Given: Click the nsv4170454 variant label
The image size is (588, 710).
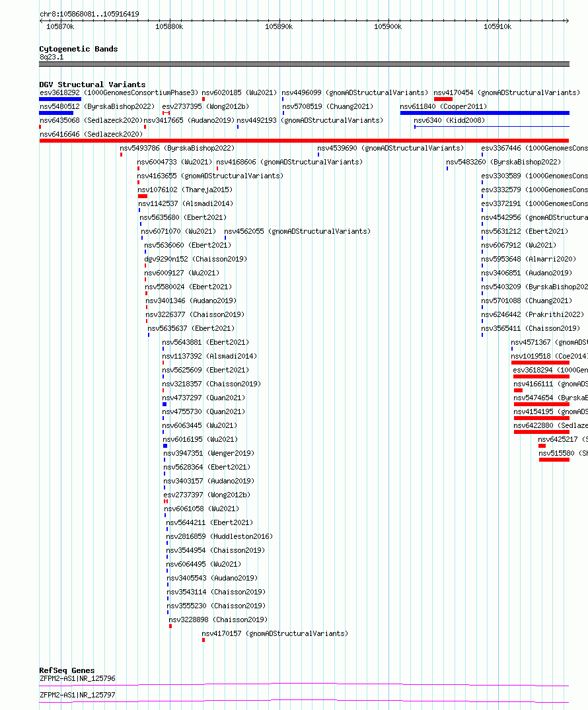Looking at the screenshot, I should click(x=507, y=92).
